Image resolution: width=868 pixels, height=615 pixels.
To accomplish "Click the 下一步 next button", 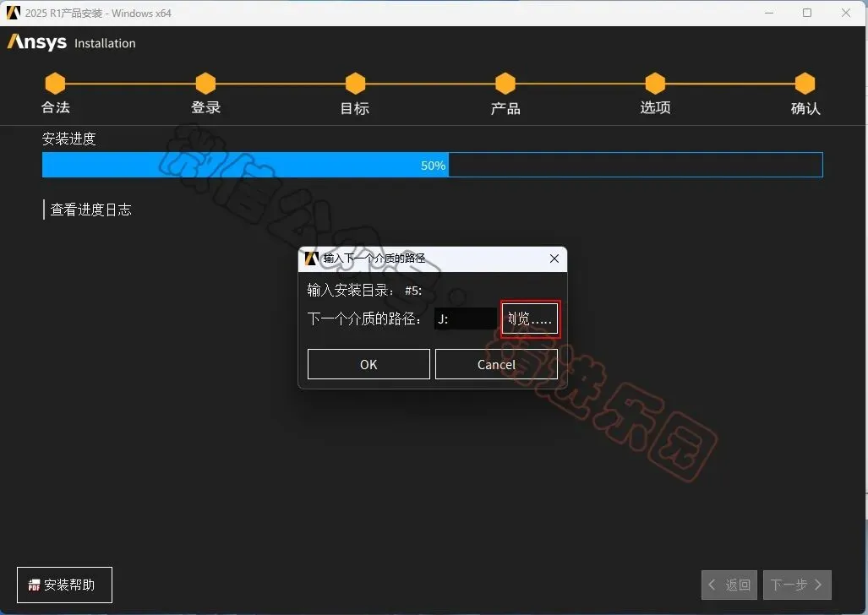I will pos(797,585).
